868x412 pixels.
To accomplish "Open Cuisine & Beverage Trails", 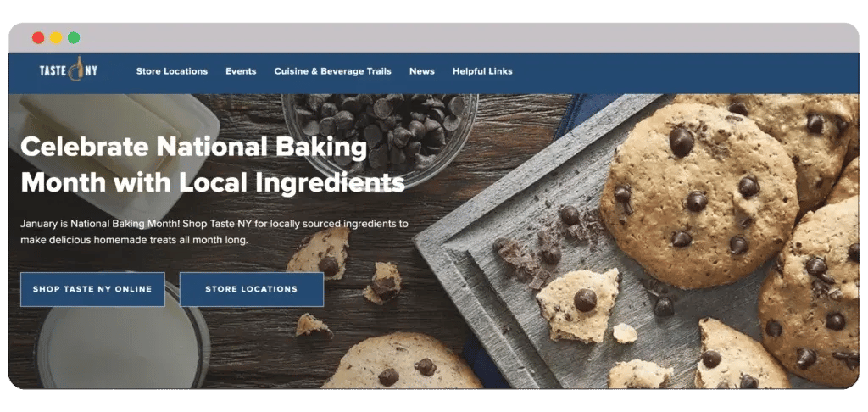I will tap(332, 71).
